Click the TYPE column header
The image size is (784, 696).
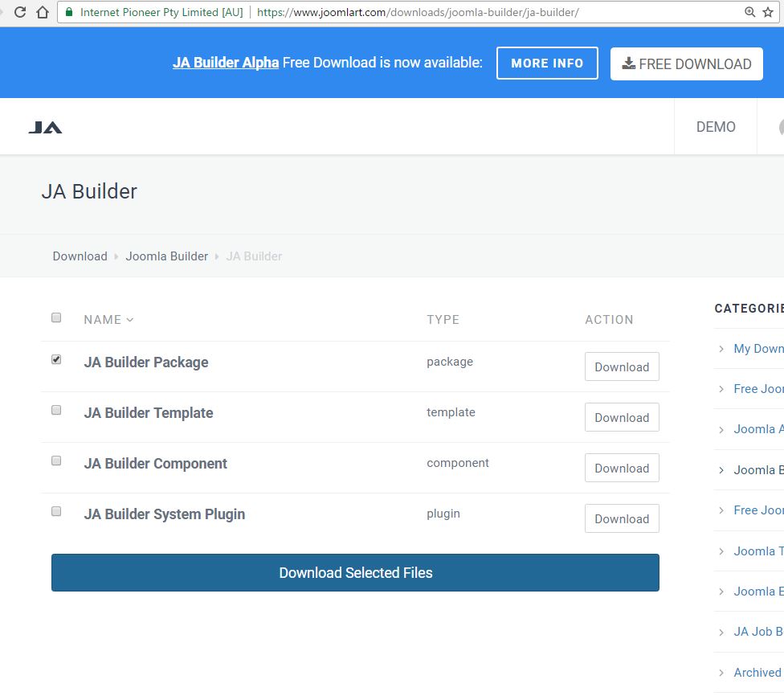click(443, 319)
